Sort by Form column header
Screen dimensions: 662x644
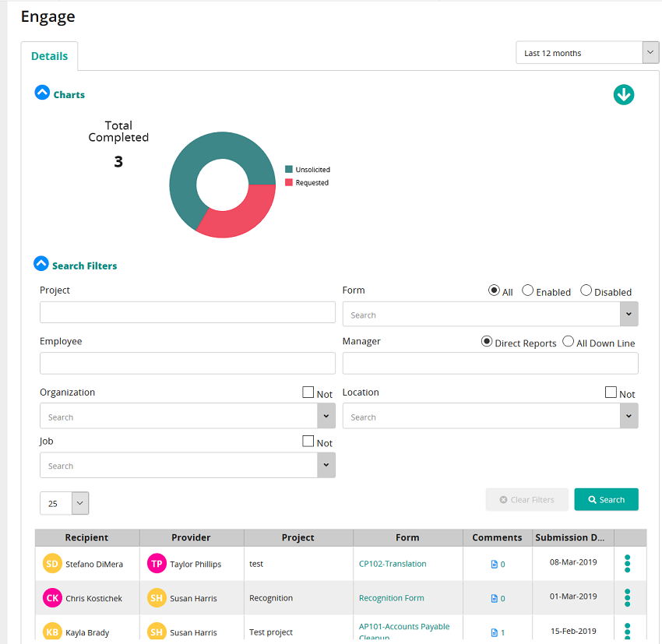pos(408,537)
